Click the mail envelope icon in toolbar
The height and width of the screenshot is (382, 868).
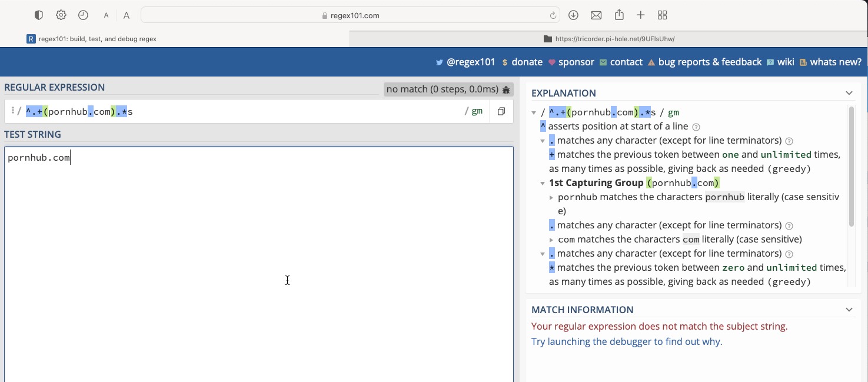pyautogui.click(x=596, y=15)
